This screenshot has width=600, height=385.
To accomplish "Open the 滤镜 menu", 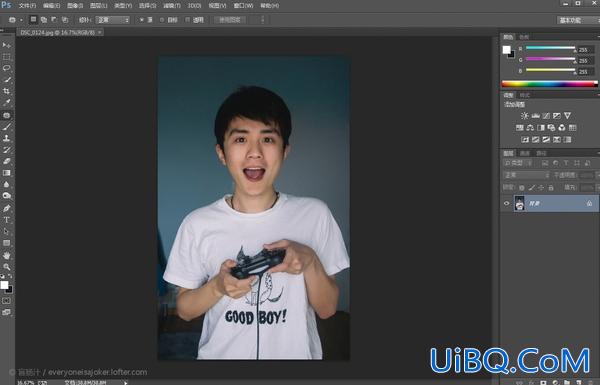I will (172, 6).
